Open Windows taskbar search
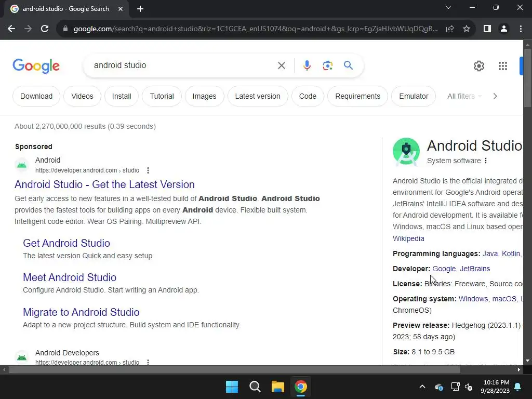 (x=255, y=387)
